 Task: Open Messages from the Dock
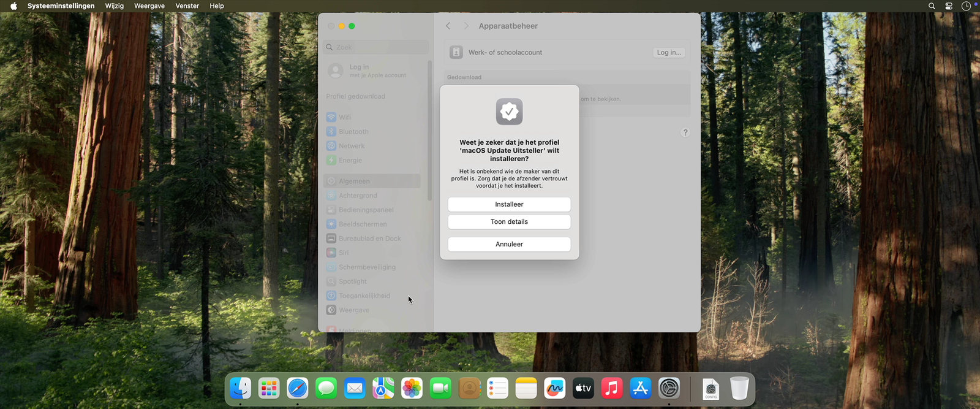326,388
